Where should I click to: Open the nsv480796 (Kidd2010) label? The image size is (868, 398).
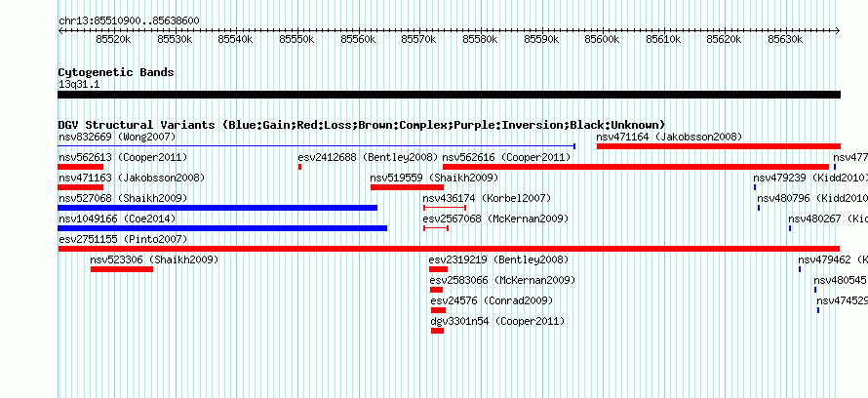(812, 198)
